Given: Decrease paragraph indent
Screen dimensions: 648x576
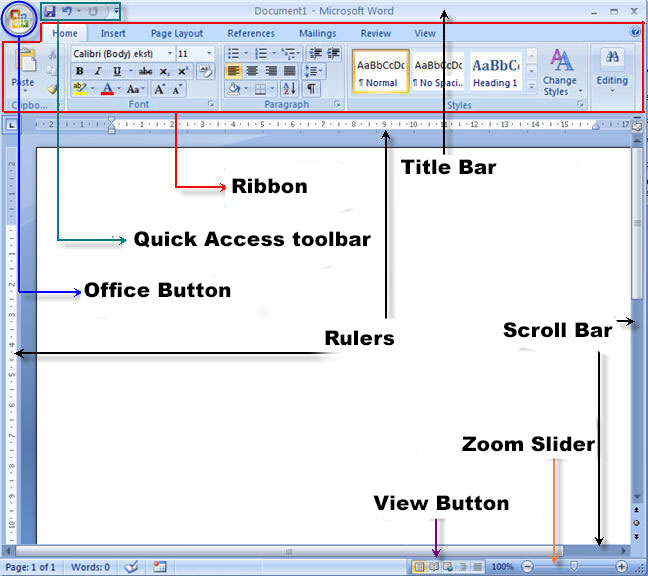Looking at the screenshot, I should pyautogui.click(x=316, y=53).
